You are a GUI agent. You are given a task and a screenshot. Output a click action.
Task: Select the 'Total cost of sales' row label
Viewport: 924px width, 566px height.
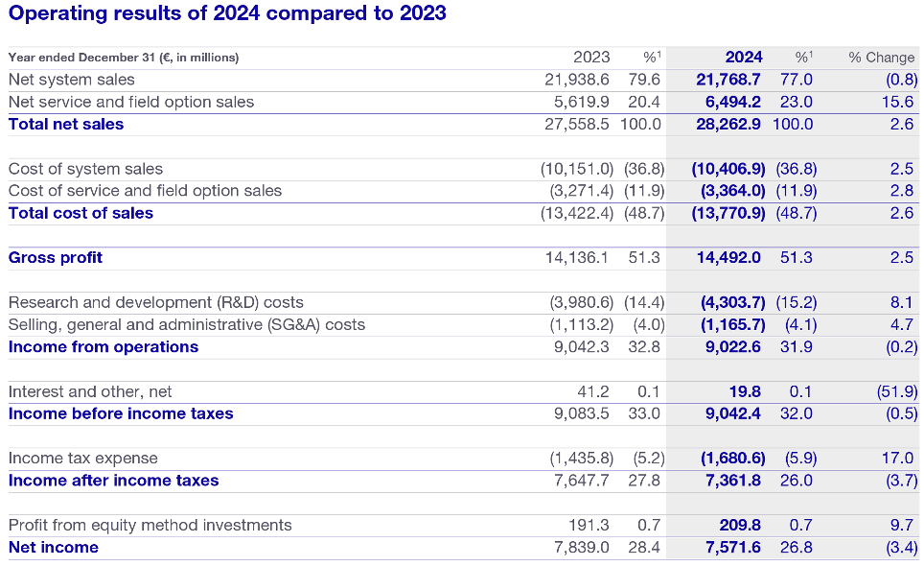(x=81, y=213)
